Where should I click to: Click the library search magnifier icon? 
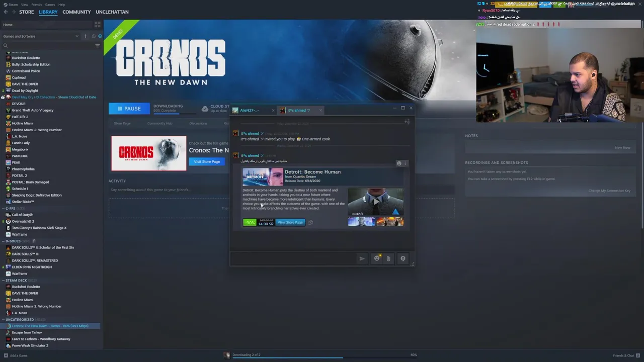[x=6, y=46]
